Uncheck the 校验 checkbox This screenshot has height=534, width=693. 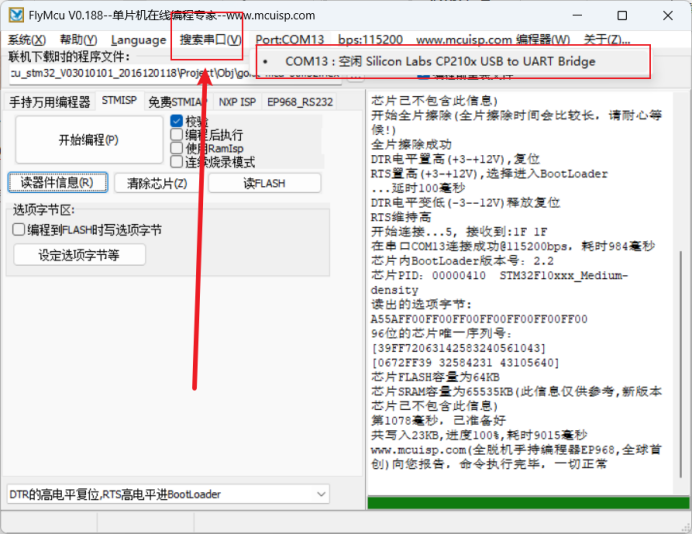tap(177, 121)
